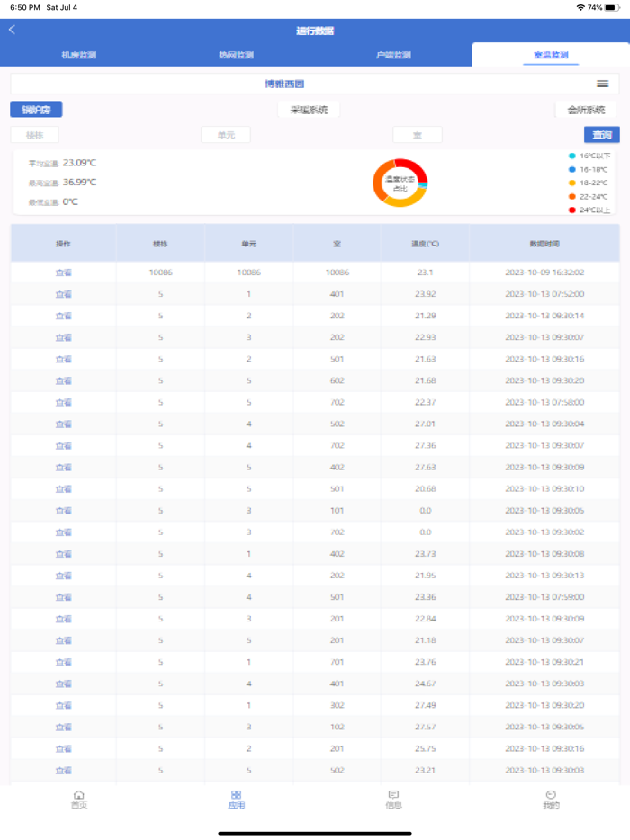The height and width of the screenshot is (840, 630).
Task: Click the temperature cell 22.37
Action: [425, 402]
